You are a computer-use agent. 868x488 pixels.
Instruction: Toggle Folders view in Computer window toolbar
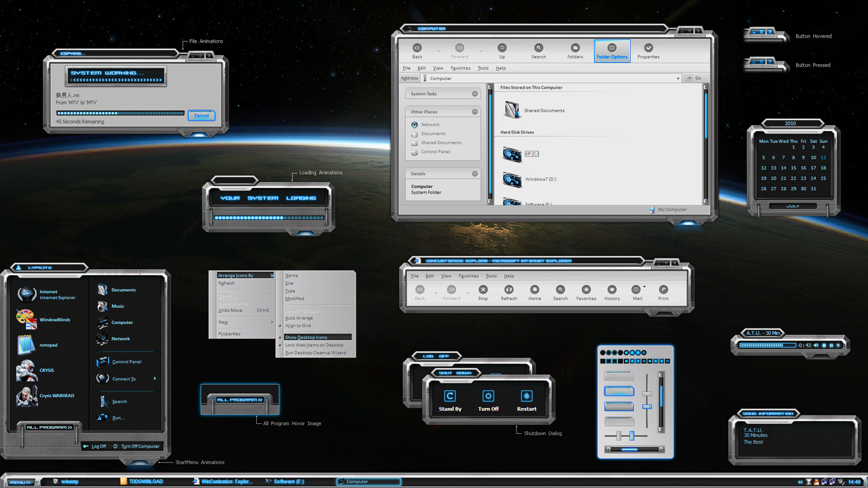click(x=575, y=51)
